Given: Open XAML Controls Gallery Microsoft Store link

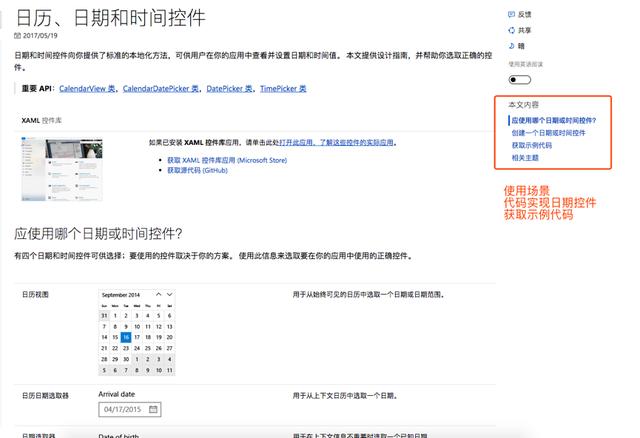Looking at the screenshot, I should point(227,160).
